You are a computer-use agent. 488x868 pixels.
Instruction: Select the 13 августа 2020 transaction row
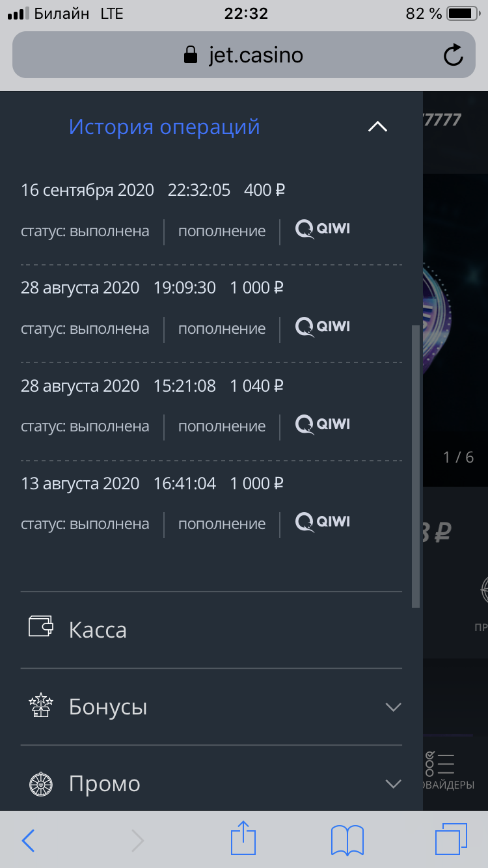(152, 484)
